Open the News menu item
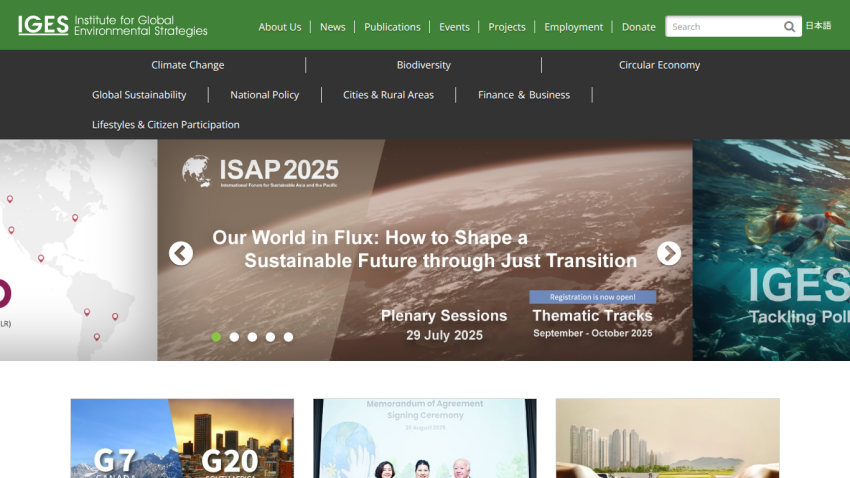The width and height of the screenshot is (850, 478). [x=332, y=27]
